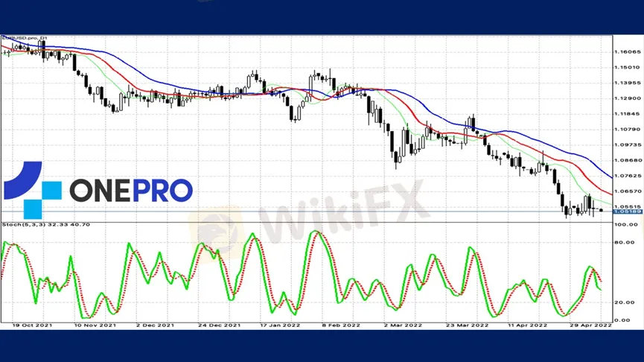This screenshot has height=362, width=644.
Task: Click the stochastic 80.00 level label
Action: (623, 242)
